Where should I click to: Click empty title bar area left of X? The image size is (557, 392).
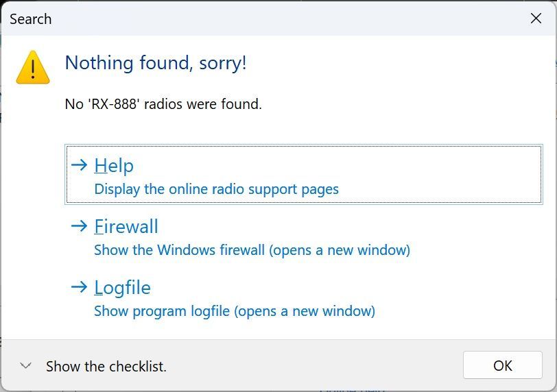pyautogui.click(x=309, y=19)
